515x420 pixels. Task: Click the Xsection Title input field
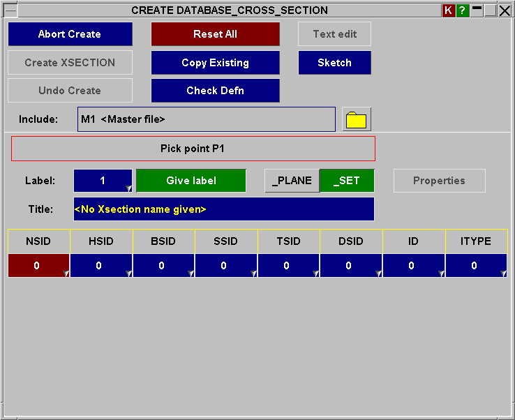[223, 209]
